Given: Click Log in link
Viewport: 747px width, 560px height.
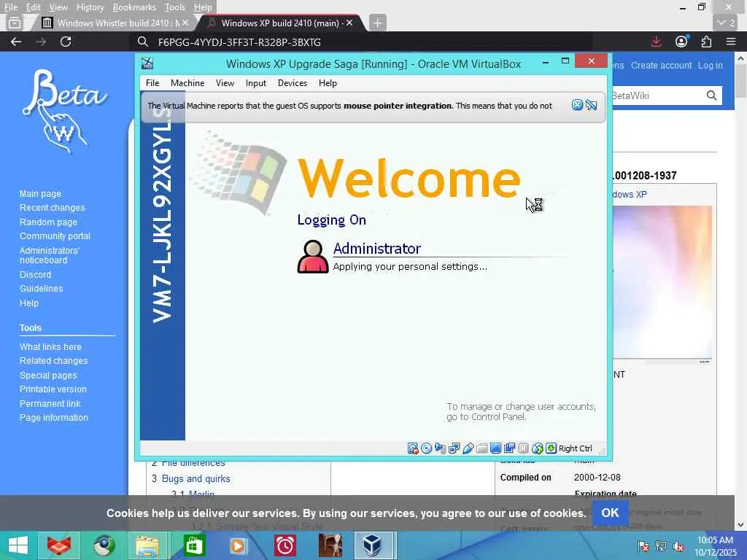Looking at the screenshot, I should (711, 65).
